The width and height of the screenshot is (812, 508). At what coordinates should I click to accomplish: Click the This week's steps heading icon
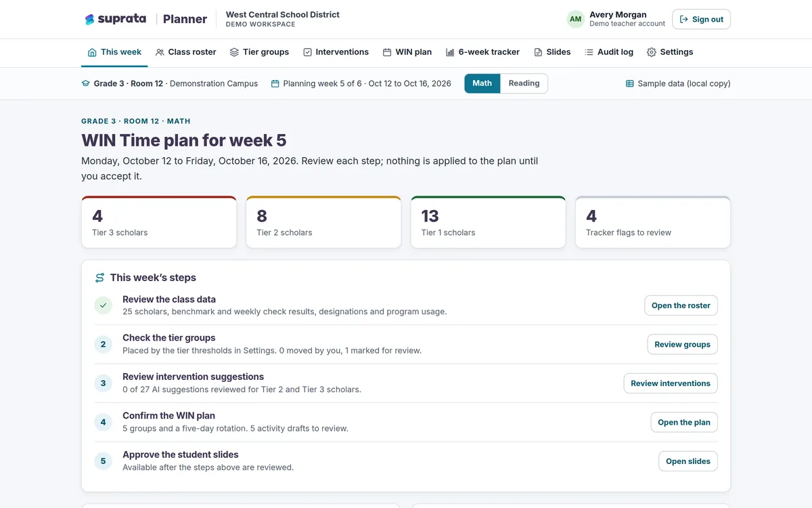[x=100, y=278]
